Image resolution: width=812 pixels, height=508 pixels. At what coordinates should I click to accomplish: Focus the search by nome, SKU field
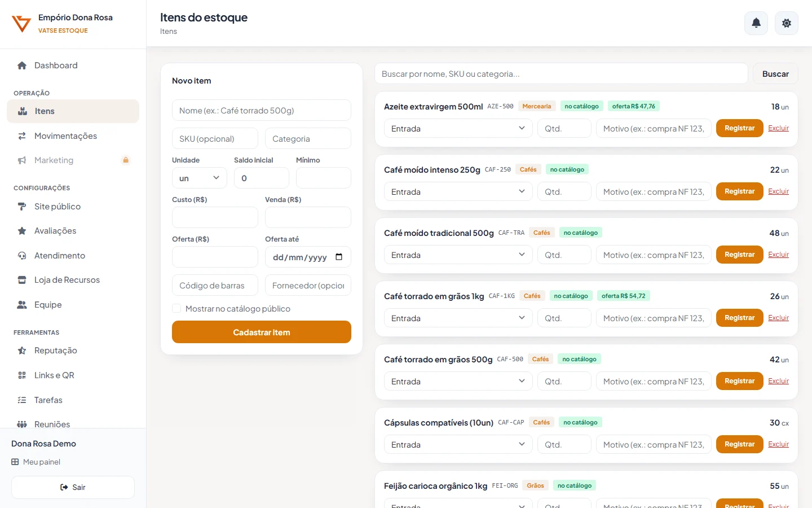coord(561,73)
